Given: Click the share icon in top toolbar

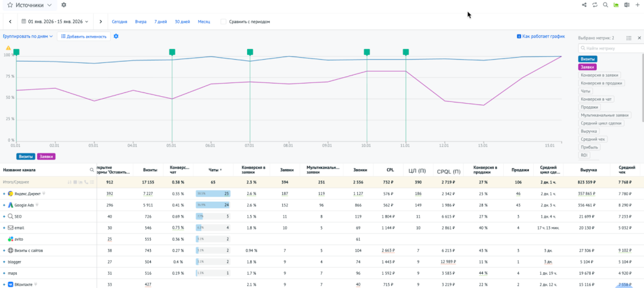Looking at the screenshot, I should (584, 5).
